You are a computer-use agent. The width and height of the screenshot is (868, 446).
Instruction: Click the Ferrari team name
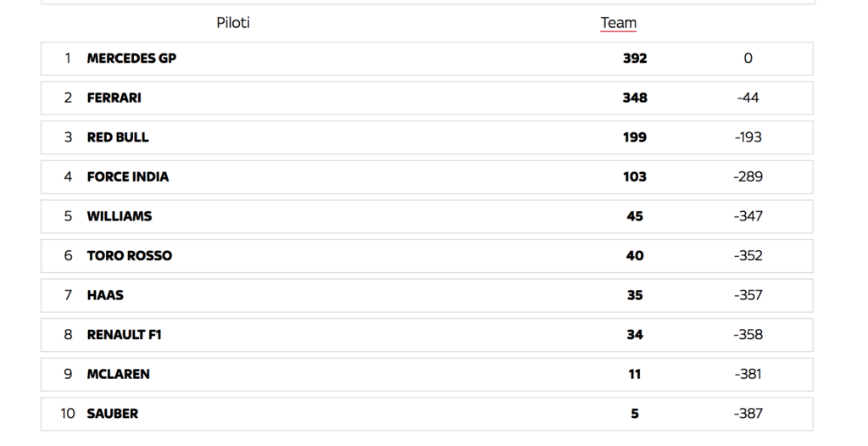click(x=114, y=98)
